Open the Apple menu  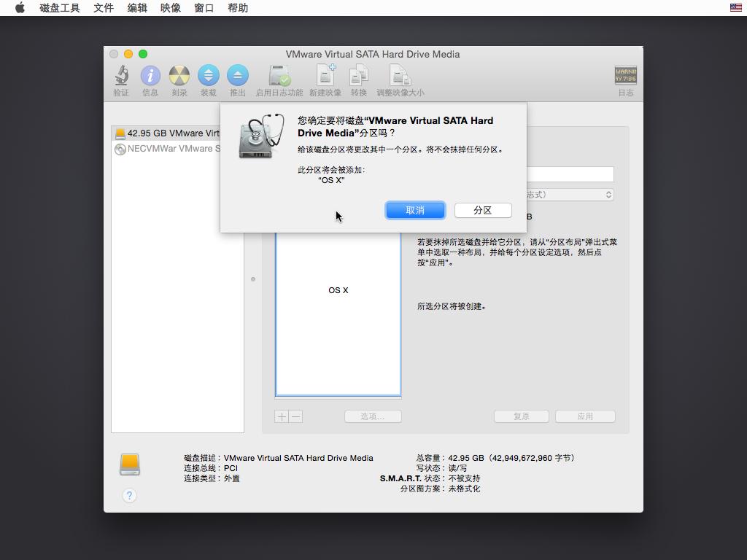20,7
